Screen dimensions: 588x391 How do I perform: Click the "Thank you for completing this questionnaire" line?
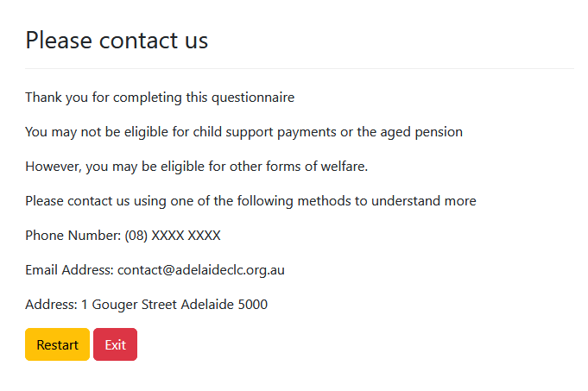click(x=160, y=98)
